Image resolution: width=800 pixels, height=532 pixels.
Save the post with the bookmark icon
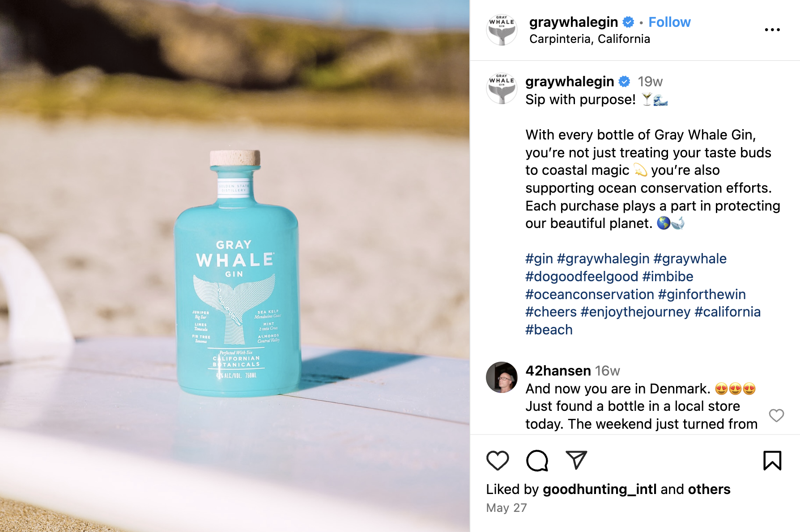coord(772,460)
